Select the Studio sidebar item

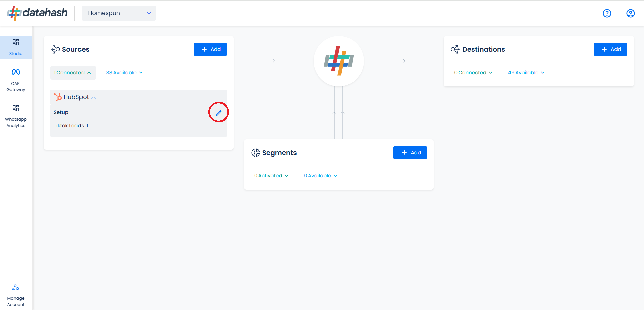16,47
